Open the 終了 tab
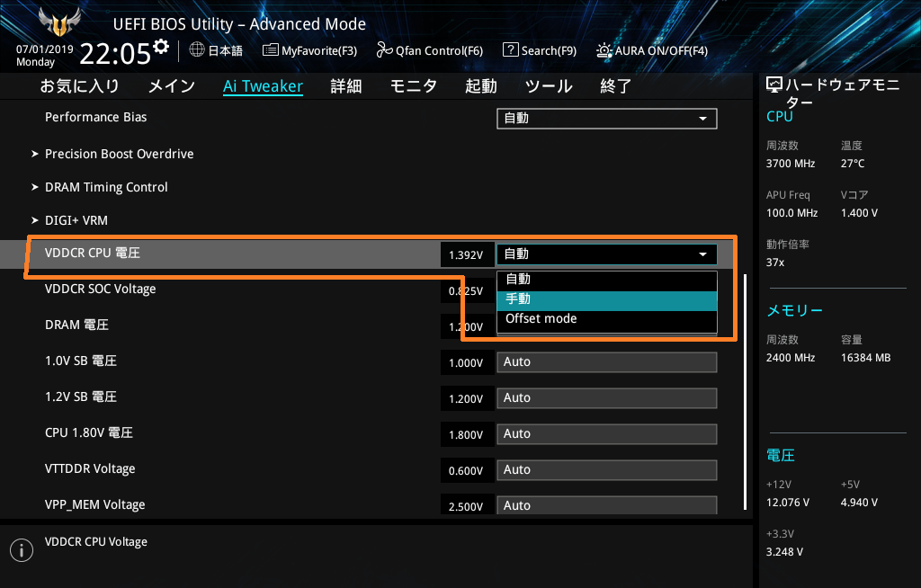Viewport: 921px width, 588px height. 615,86
